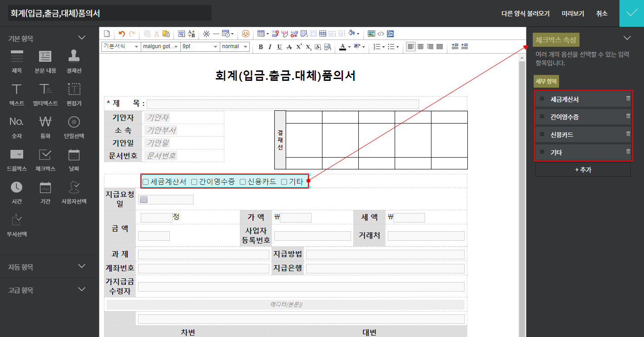The width and height of the screenshot is (644, 337).
Task: Click the undo icon in the editor toolbar
Action: (x=121, y=34)
